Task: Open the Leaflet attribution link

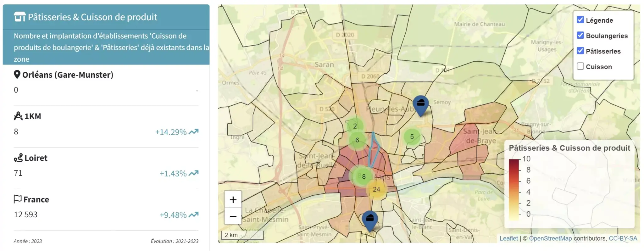Action: (508, 238)
